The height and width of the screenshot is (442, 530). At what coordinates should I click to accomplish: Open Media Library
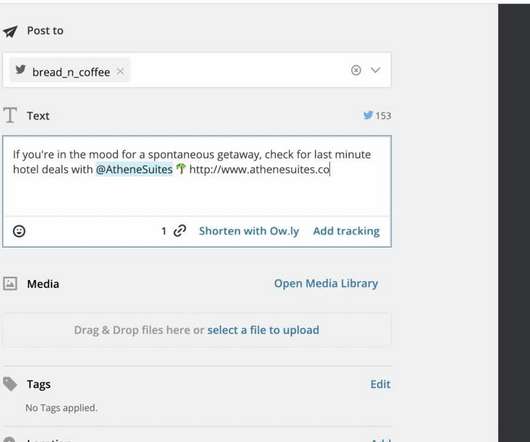pos(326,283)
